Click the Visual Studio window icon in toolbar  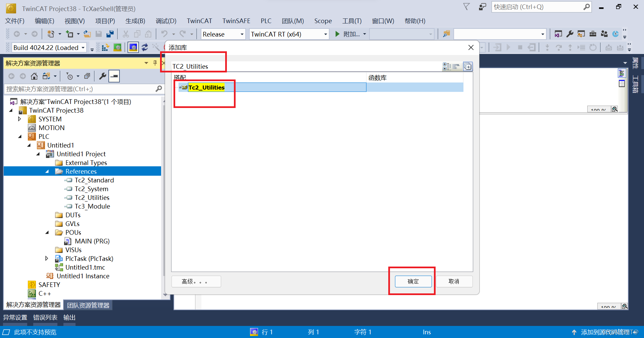click(x=558, y=34)
